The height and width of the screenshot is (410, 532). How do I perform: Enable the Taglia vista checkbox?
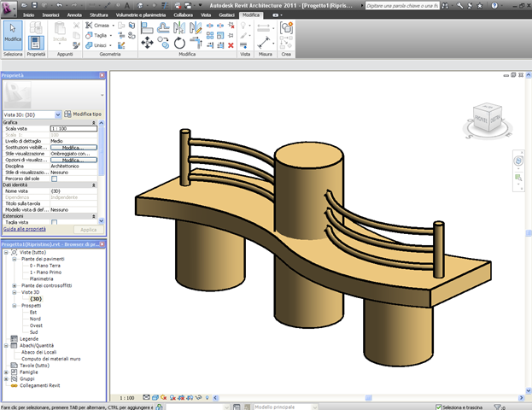coord(54,222)
